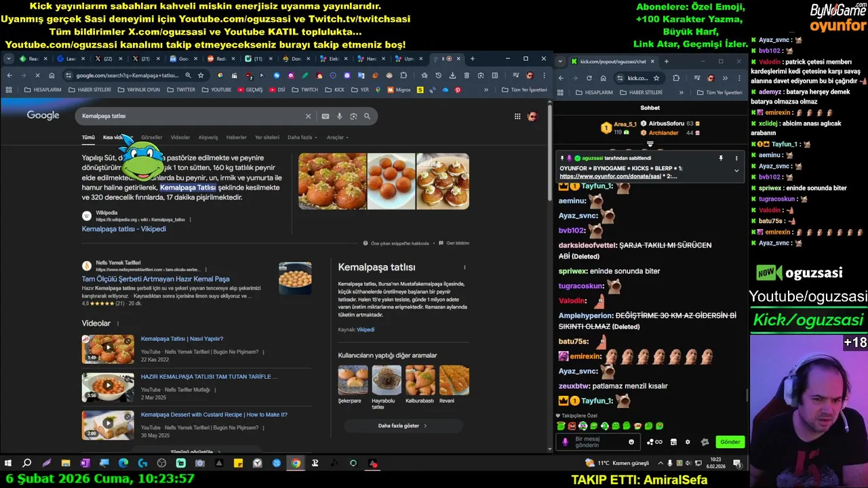Show hidden system tray icons
Viewport: 868px width, 488px height.
[661, 464]
